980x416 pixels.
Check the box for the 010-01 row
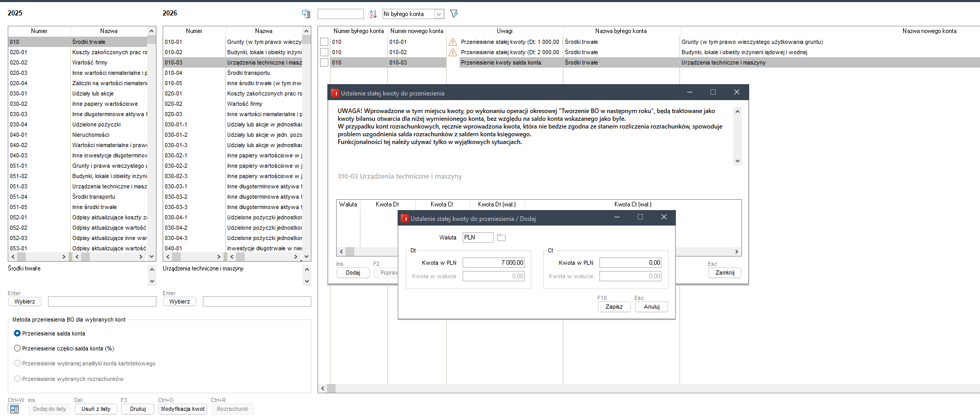[324, 42]
